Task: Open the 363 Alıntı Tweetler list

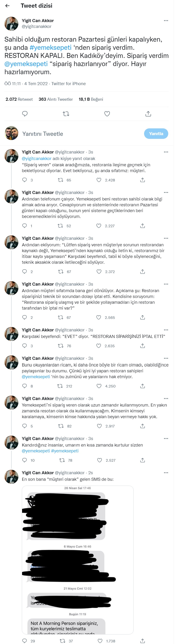Action: tap(56, 99)
